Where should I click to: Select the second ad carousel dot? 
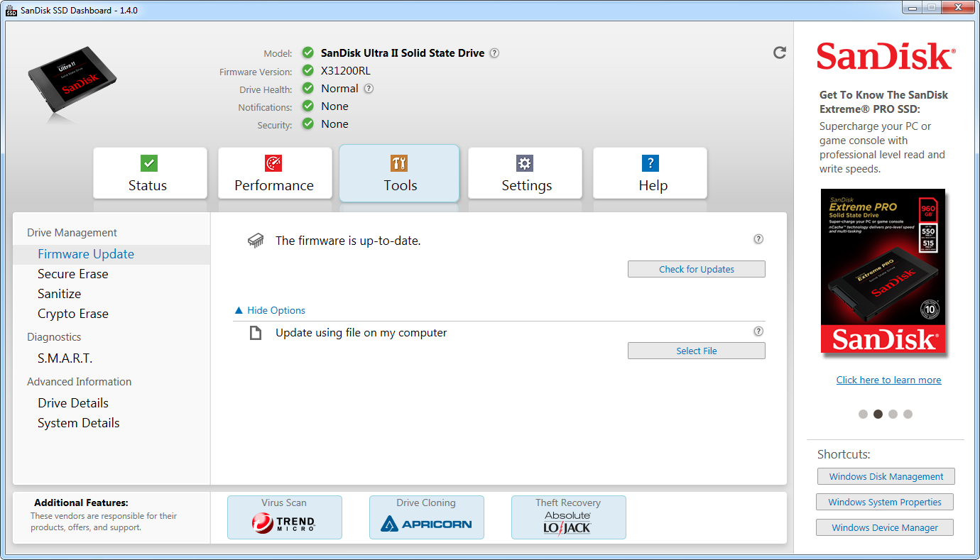point(878,414)
